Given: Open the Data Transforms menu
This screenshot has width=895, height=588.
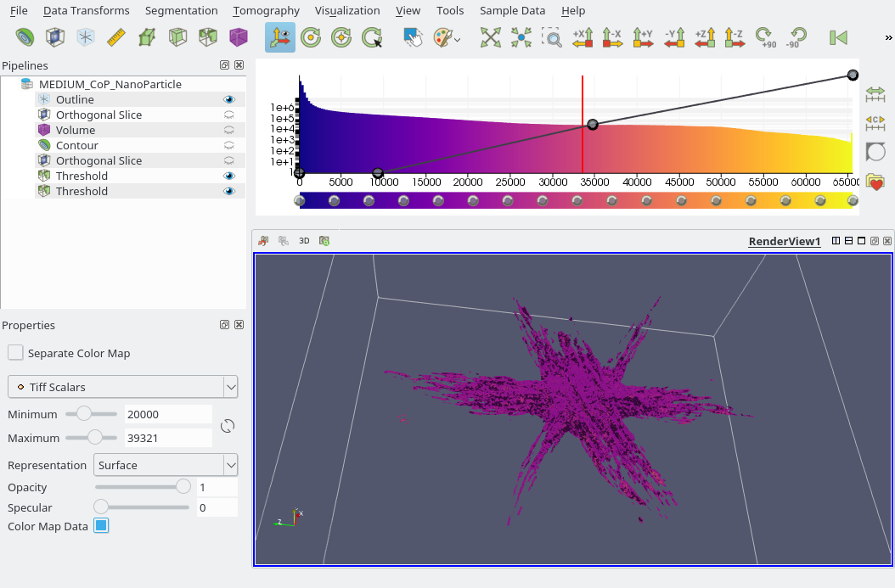Looking at the screenshot, I should pyautogui.click(x=87, y=10).
